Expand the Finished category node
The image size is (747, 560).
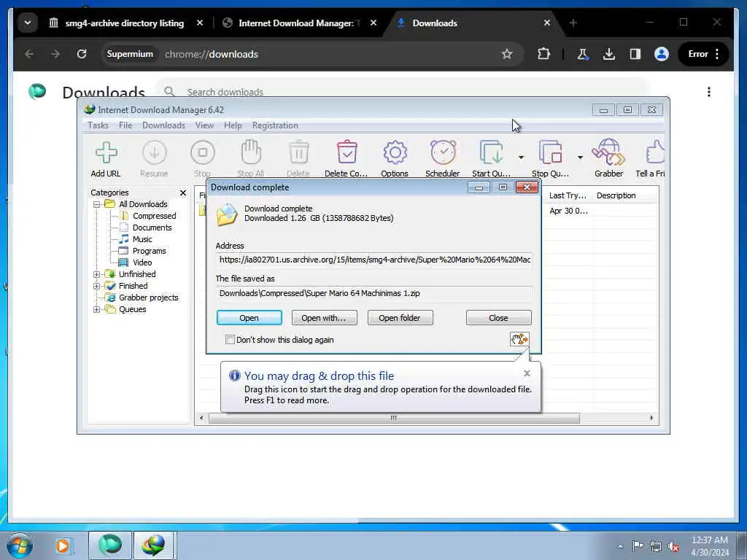[x=96, y=286]
